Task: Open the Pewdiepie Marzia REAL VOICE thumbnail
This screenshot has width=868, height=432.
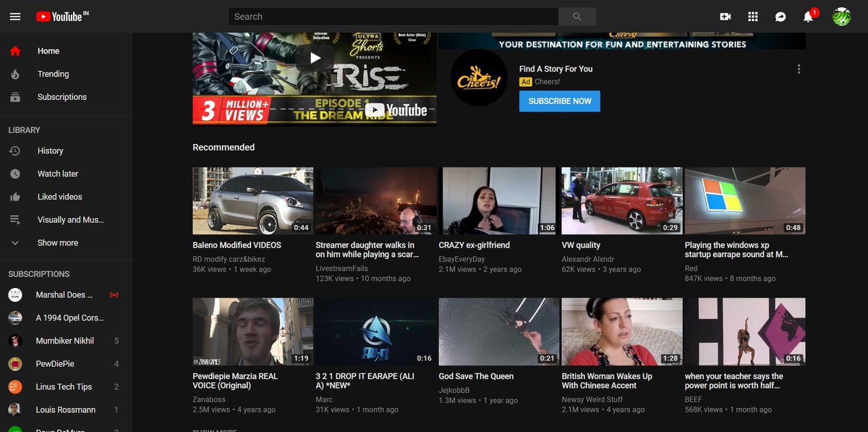Action: tap(252, 332)
